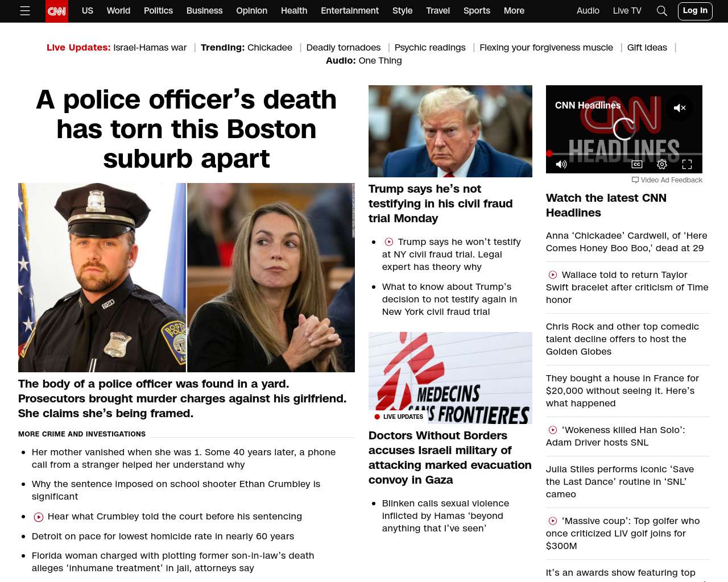Image resolution: width=728 pixels, height=582 pixels.
Task: Go to the Politics section
Action: pyautogui.click(x=158, y=11)
